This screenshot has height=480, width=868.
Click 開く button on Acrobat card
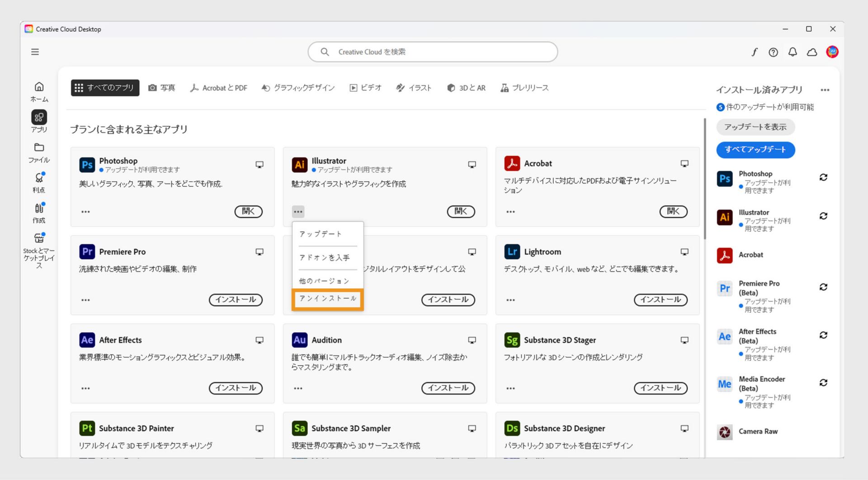pyautogui.click(x=673, y=211)
